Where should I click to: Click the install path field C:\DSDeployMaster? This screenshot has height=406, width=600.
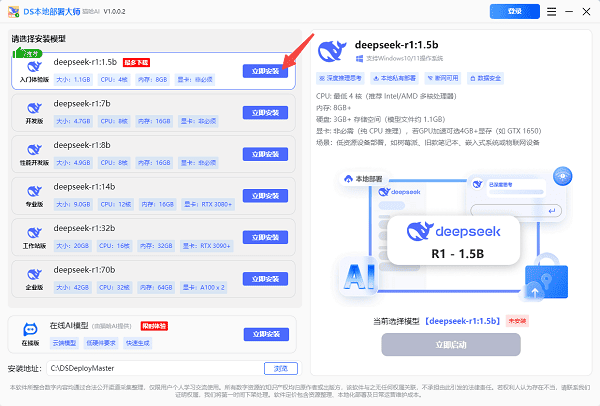(x=158, y=368)
